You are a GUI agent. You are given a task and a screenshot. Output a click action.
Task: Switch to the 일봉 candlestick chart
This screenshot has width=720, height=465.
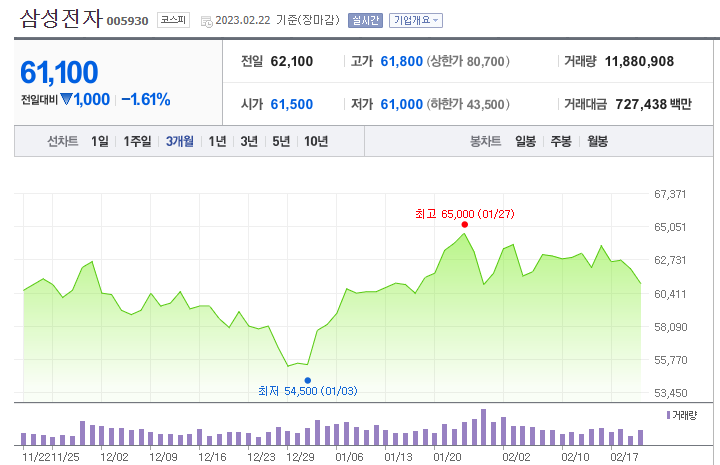click(525, 141)
